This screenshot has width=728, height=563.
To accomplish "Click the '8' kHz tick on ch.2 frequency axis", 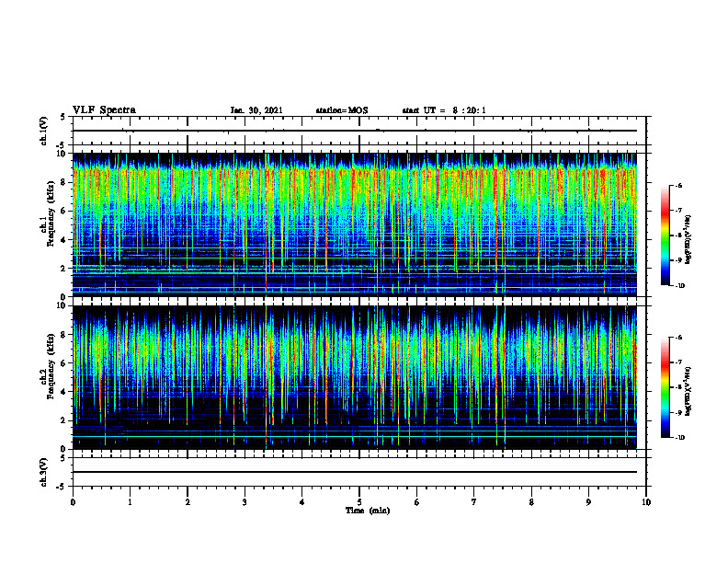I will 64,335.
